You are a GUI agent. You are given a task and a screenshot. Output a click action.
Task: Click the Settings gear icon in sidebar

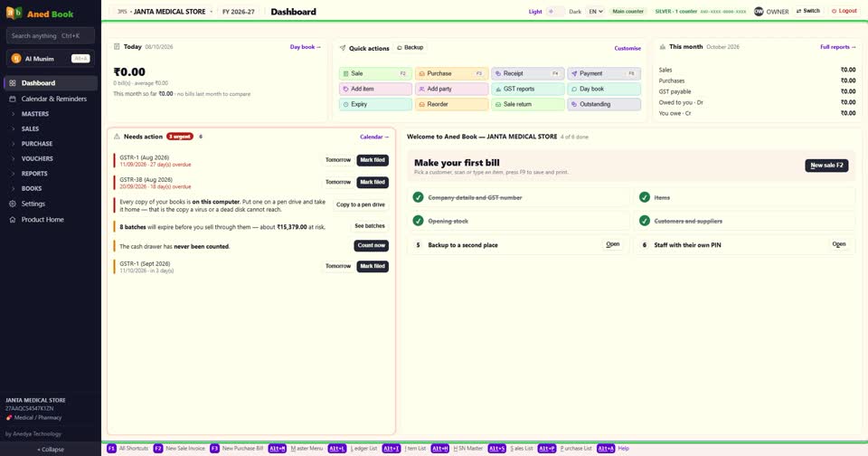click(12, 204)
